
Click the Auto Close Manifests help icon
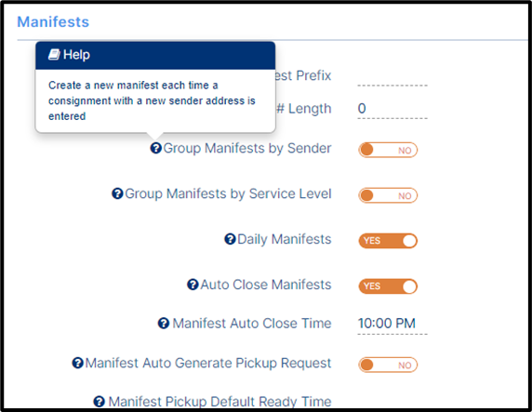pos(193,285)
